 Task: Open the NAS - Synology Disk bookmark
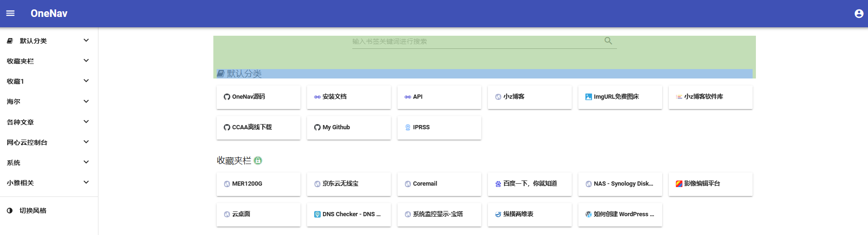(620, 184)
